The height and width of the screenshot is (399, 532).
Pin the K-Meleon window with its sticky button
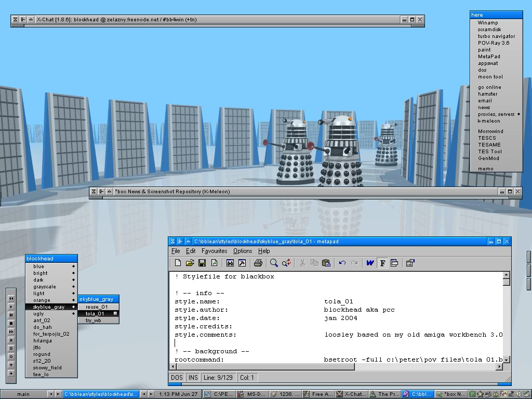101,192
